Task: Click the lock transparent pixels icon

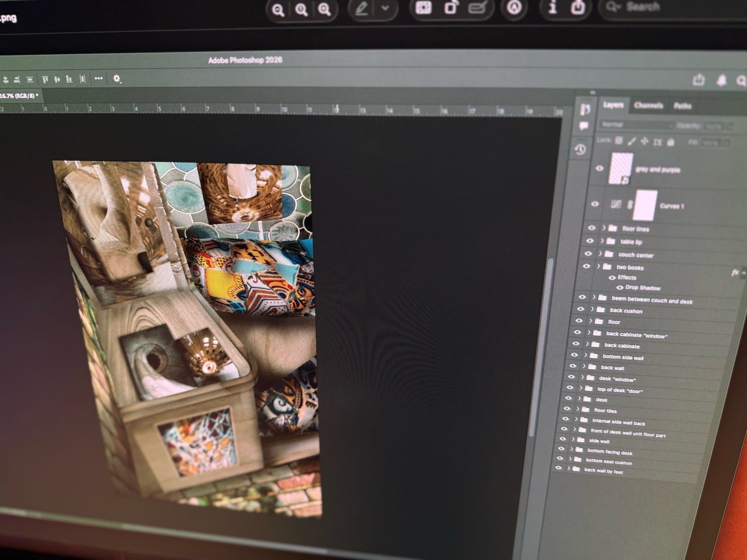Action: coord(619,141)
